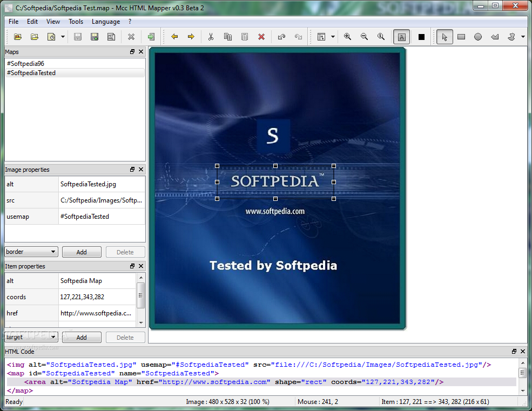532x411 pixels.
Task: Open the ? help menu
Action: [130, 22]
